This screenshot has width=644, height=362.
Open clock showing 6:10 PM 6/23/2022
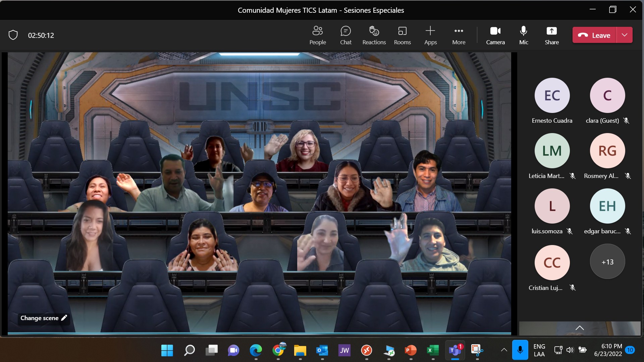click(608, 350)
